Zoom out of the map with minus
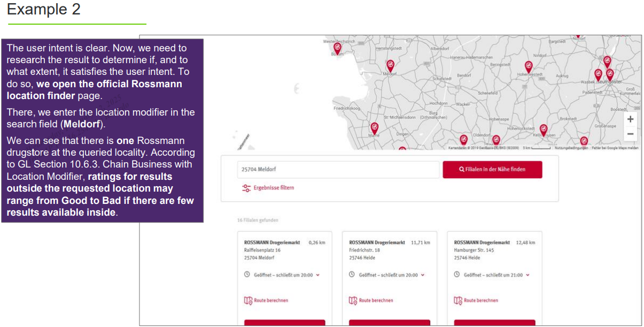The height and width of the screenshot is (327, 644). [631, 134]
